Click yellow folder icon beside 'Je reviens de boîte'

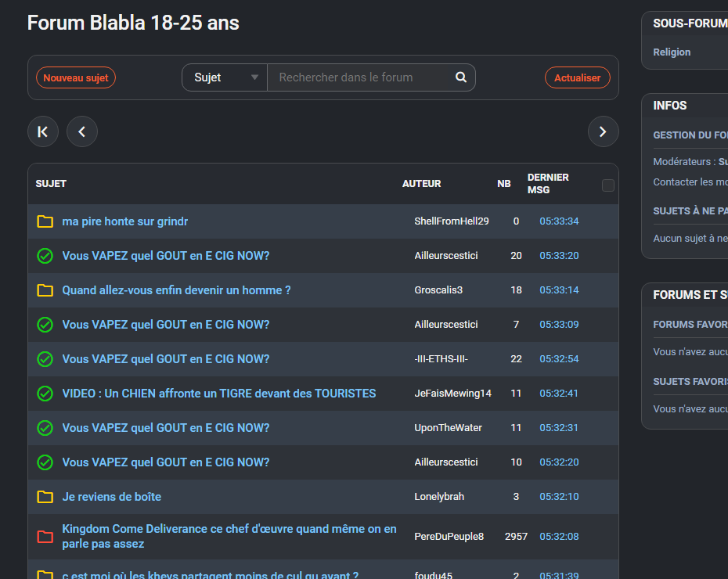click(45, 497)
